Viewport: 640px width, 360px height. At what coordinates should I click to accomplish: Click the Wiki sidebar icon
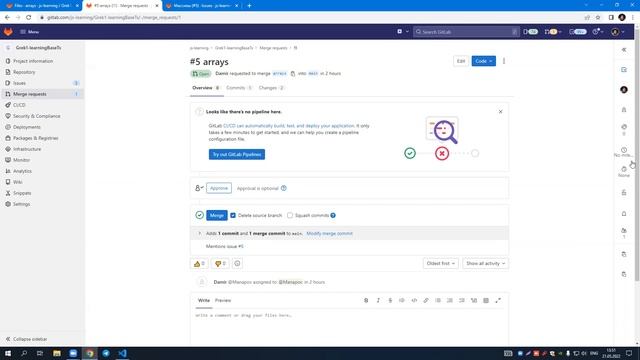(8, 182)
